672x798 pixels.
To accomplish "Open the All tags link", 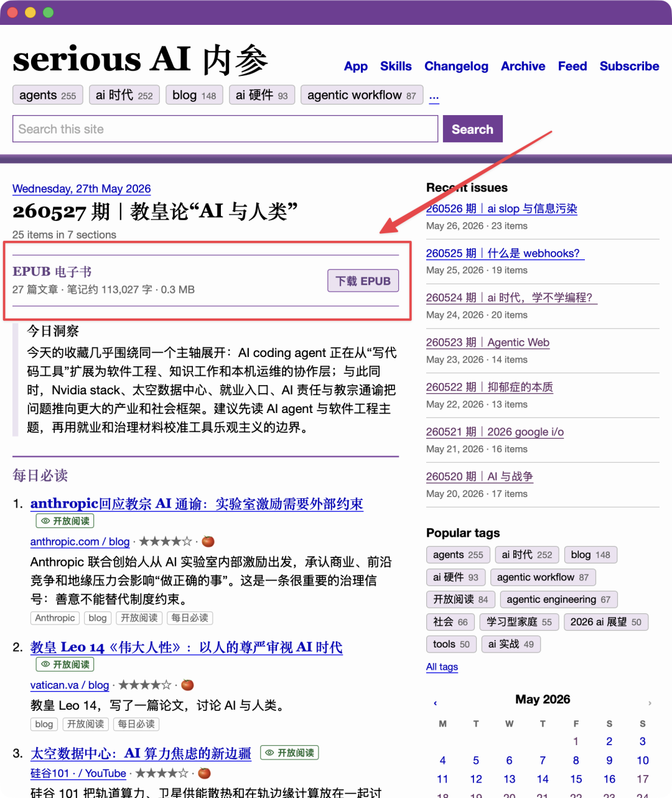I will coord(442,667).
